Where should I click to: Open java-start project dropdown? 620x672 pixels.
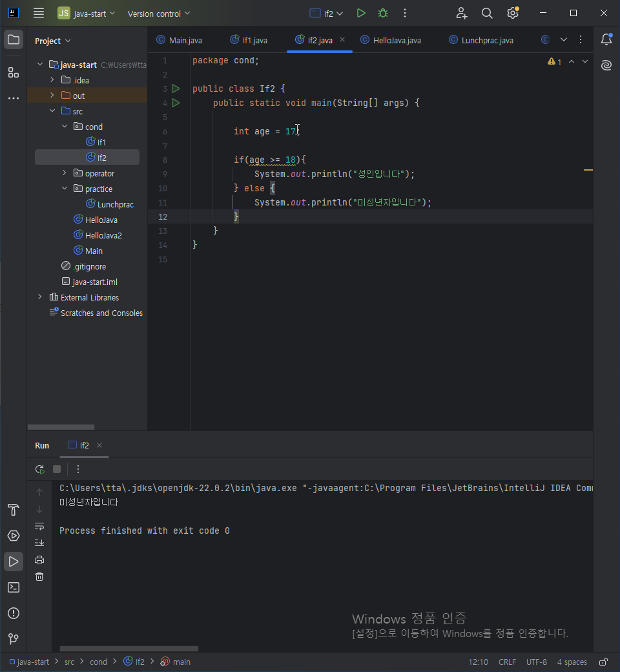click(87, 14)
